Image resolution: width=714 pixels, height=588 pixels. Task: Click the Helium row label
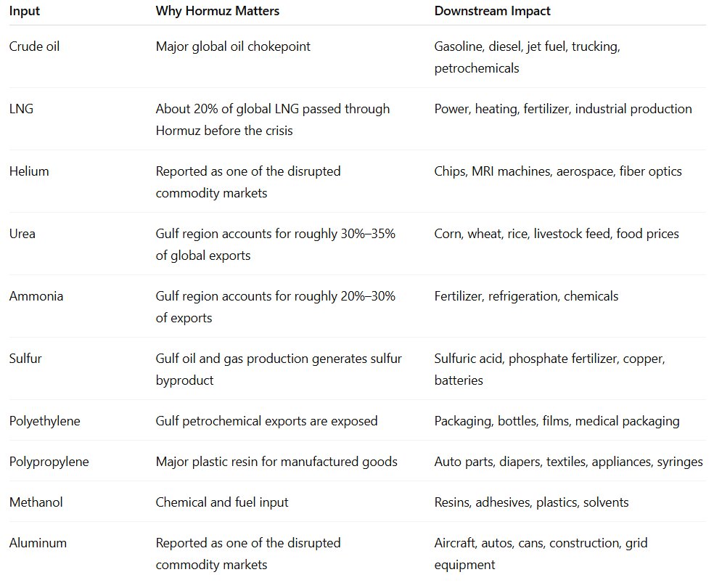29,171
